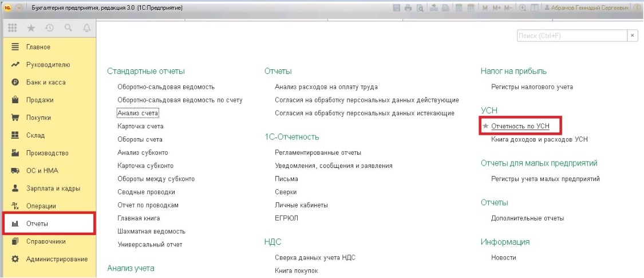Click the M+ memory add button

coord(496,8)
